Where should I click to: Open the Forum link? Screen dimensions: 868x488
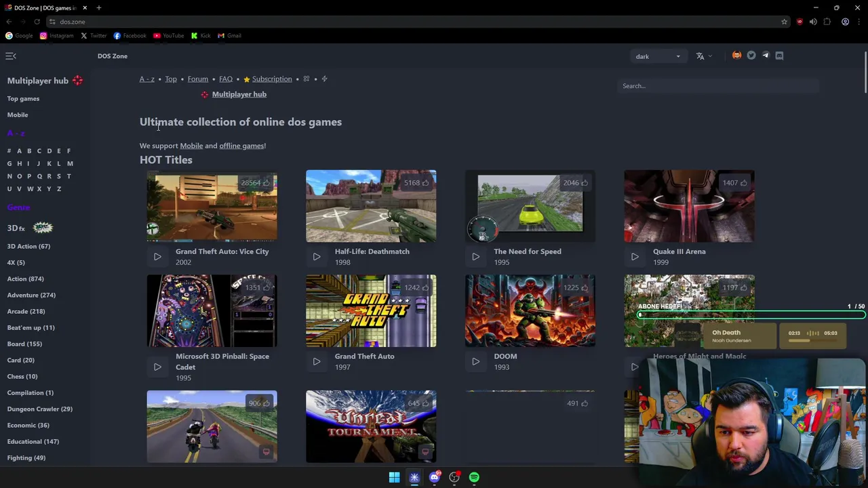tap(198, 79)
